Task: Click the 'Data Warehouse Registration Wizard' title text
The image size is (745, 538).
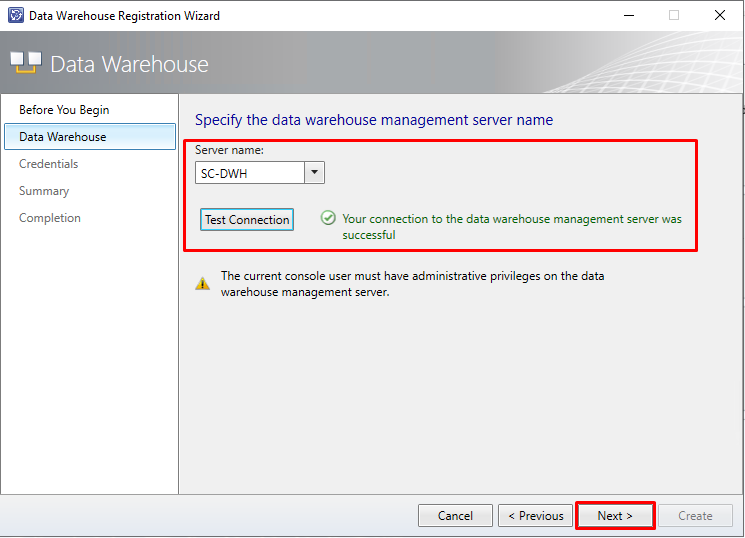Action: click(124, 16)
